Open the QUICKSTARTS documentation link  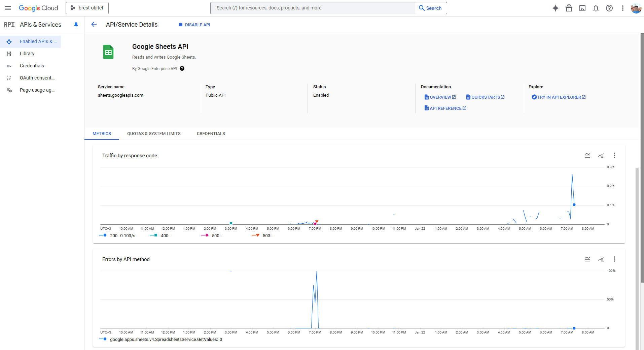click(485, 97)
